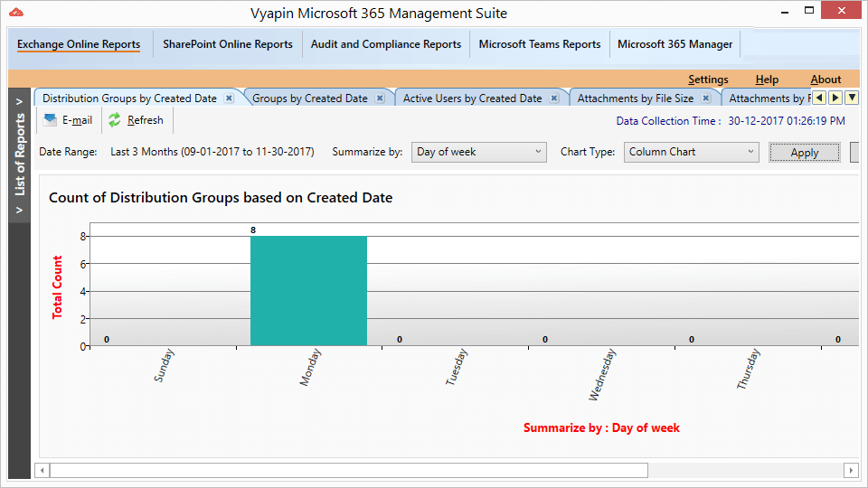868x488 pixels.
Task: Open the Help menu
Action: click(x=767, y=80)
